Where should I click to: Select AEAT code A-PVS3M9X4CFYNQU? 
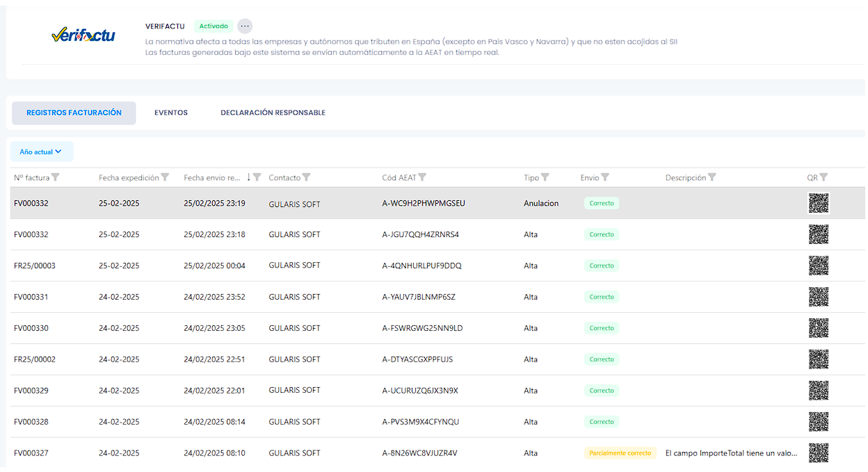tap(421, 423)
